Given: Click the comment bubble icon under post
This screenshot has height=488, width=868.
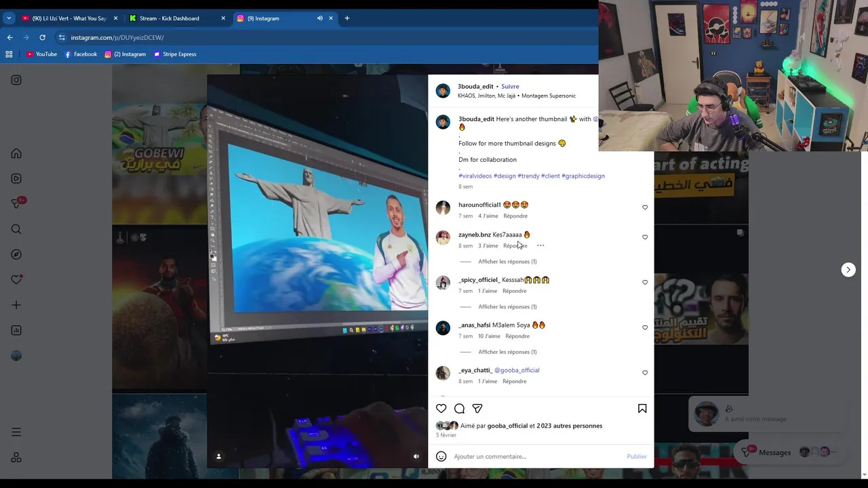Looking at the screenshot, I should tap(459, 409).
